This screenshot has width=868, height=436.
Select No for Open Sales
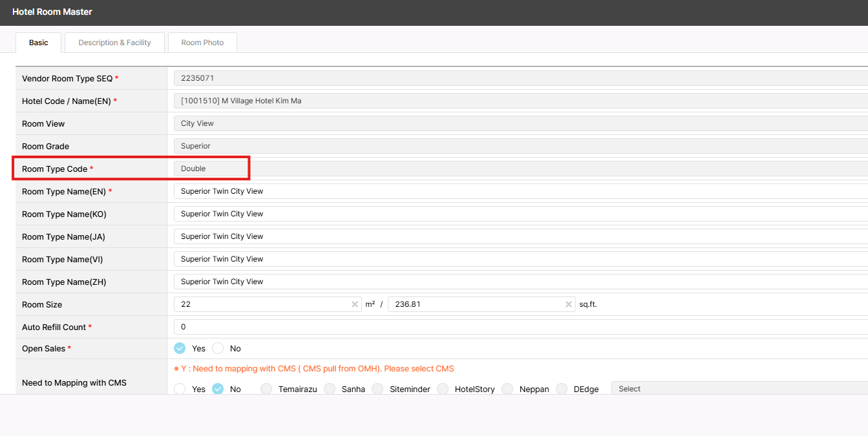(218, 348)
